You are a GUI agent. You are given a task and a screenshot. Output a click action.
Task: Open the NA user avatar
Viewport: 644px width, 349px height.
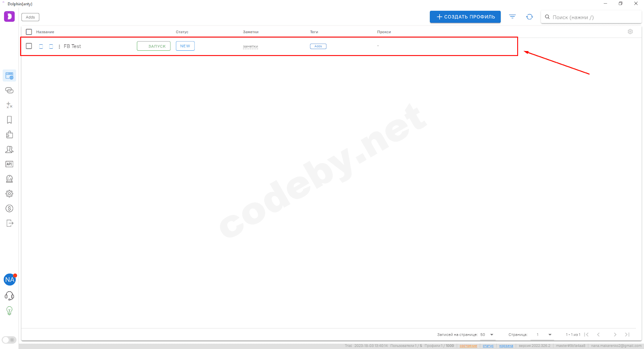10,279
